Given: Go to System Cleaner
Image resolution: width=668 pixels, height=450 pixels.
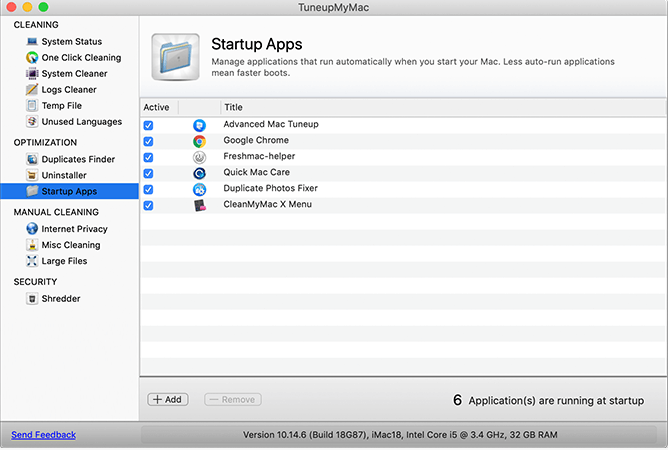Looking at the screenshot, I should pyautogui.click(x=74, y=74).
